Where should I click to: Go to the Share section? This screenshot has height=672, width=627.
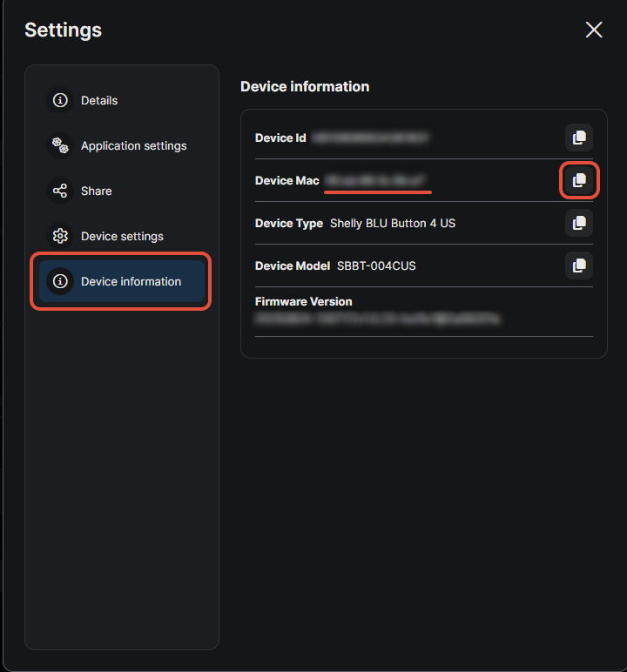tap(121, 191)
